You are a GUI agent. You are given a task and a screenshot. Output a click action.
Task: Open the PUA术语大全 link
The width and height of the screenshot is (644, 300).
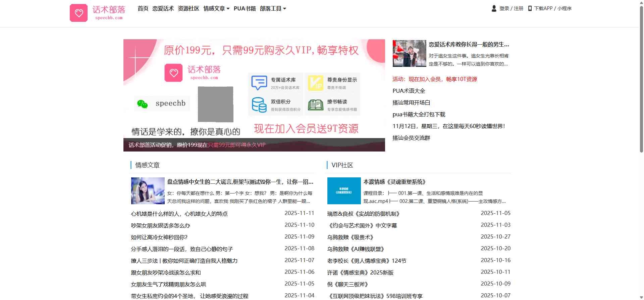pyautogui.click(x=409, y=91)
